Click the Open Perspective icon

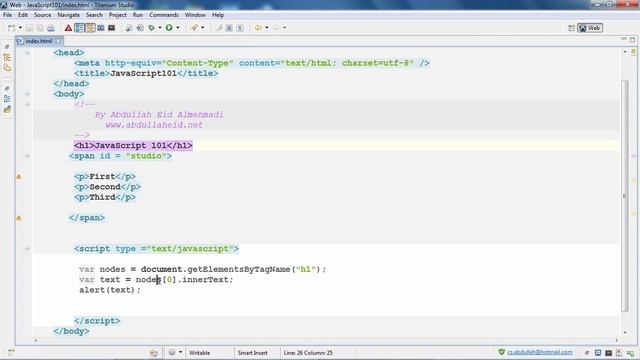pyautogui.click(x=571, y=28)
